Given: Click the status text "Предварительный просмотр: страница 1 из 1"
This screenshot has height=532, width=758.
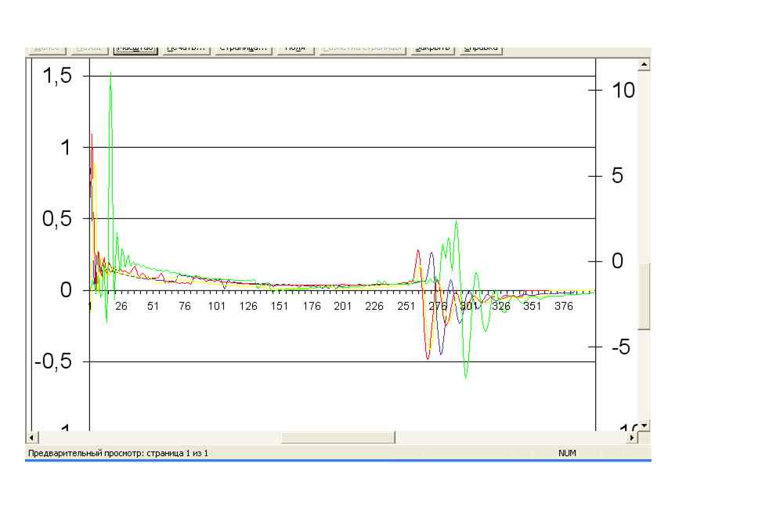Looking at the screenshot, I should pos(118,453).
